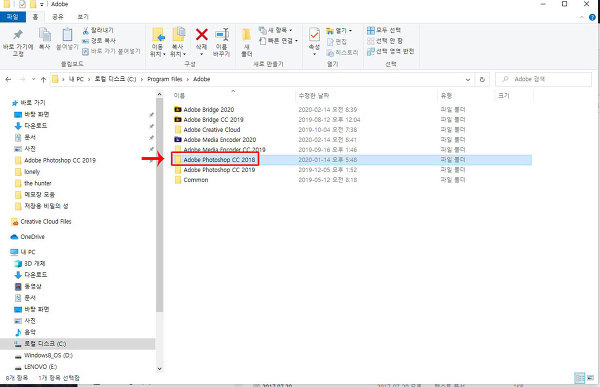
Task: Click the Paste icon in the ribbon
Action: click(67, 35)
